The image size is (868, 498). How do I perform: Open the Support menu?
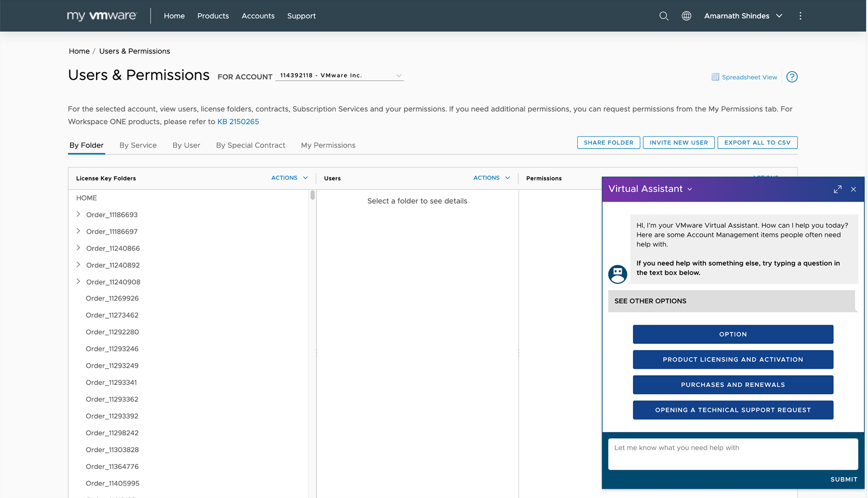point(302,16)
